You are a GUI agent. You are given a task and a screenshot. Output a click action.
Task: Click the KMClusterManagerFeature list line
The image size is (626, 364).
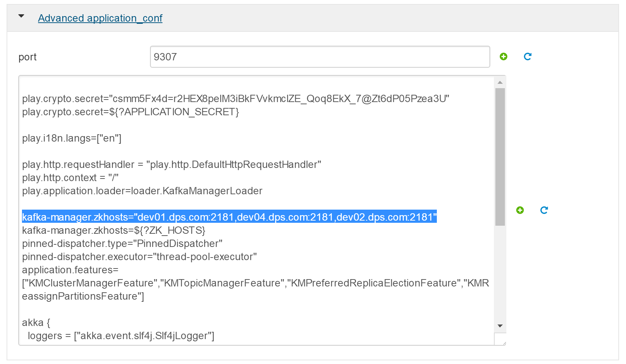[255, 283]
